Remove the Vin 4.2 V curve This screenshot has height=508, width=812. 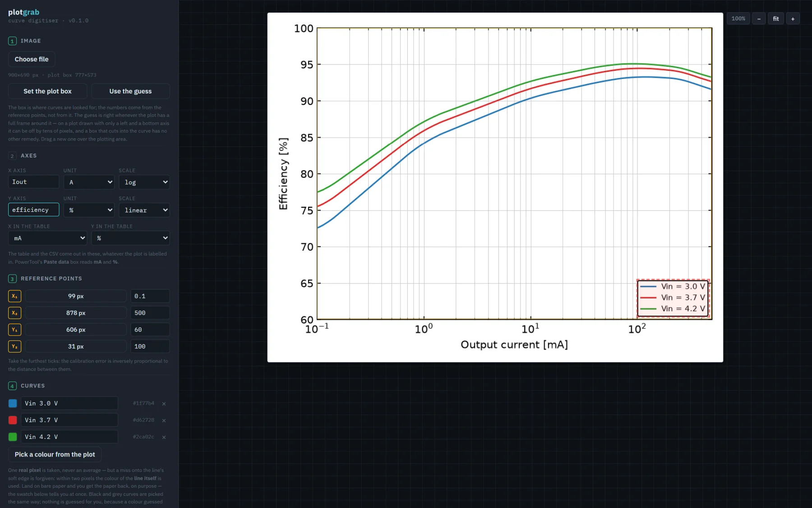click(x=164, y=437)
